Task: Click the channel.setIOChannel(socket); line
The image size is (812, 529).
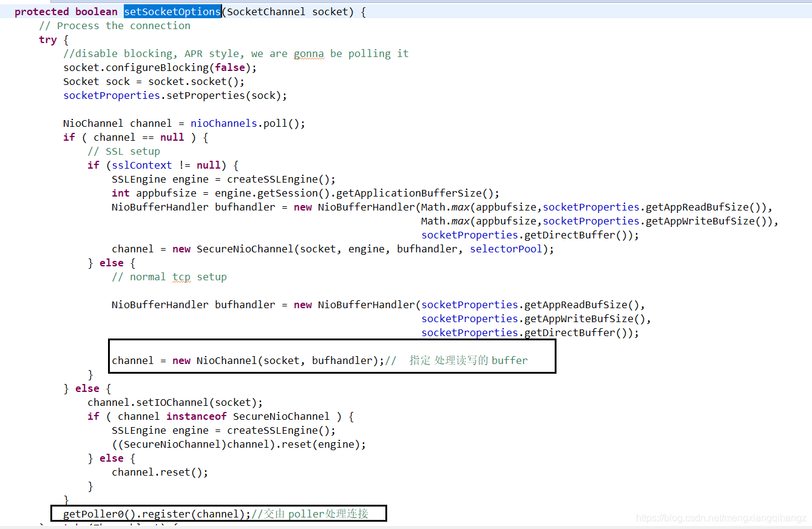Action: click(x=175, y=402)
